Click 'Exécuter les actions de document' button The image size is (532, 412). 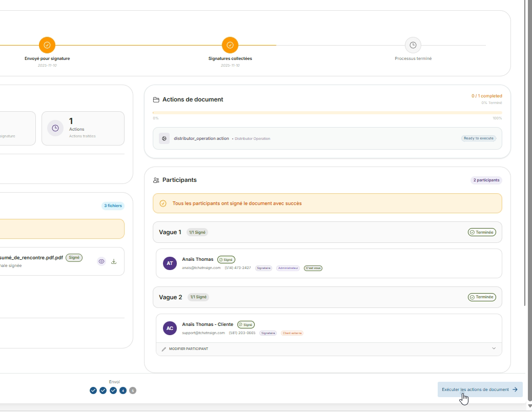(x=480, y=389)
